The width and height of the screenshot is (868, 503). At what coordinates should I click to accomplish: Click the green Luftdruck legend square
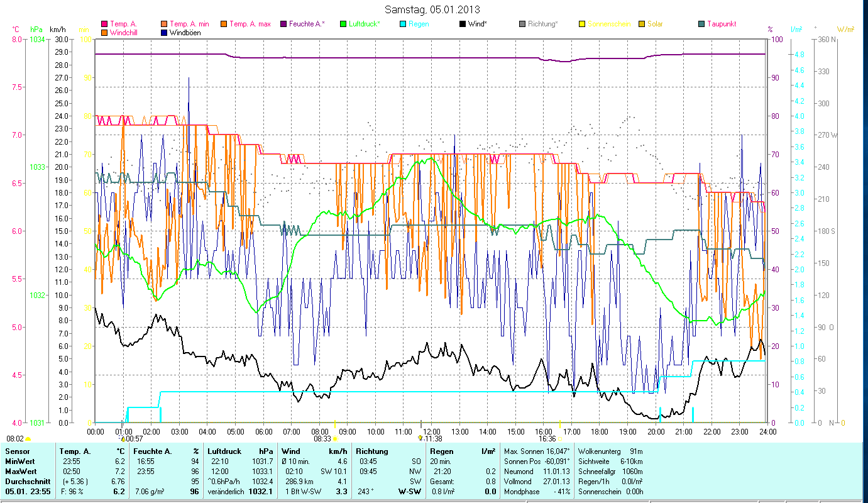343,25
